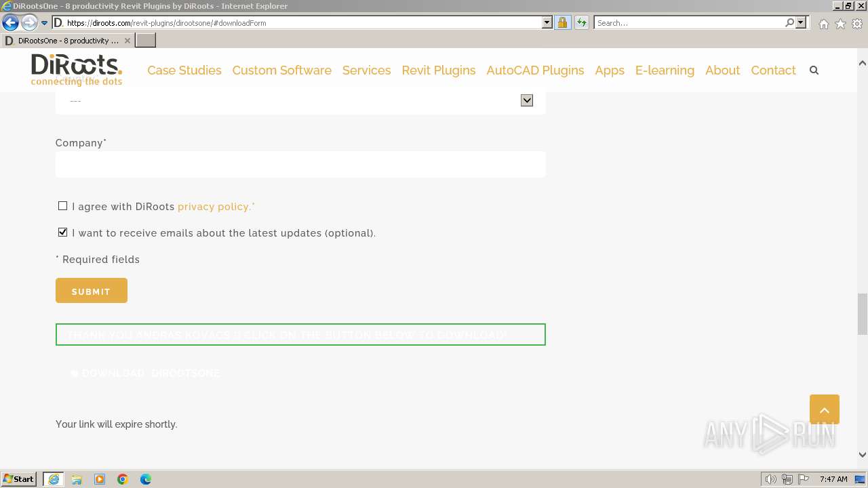Image resolution: width=868 pixels, height=488 pixels.
Task: Open AutoCAD Plugins menu item
Action: 535,70
